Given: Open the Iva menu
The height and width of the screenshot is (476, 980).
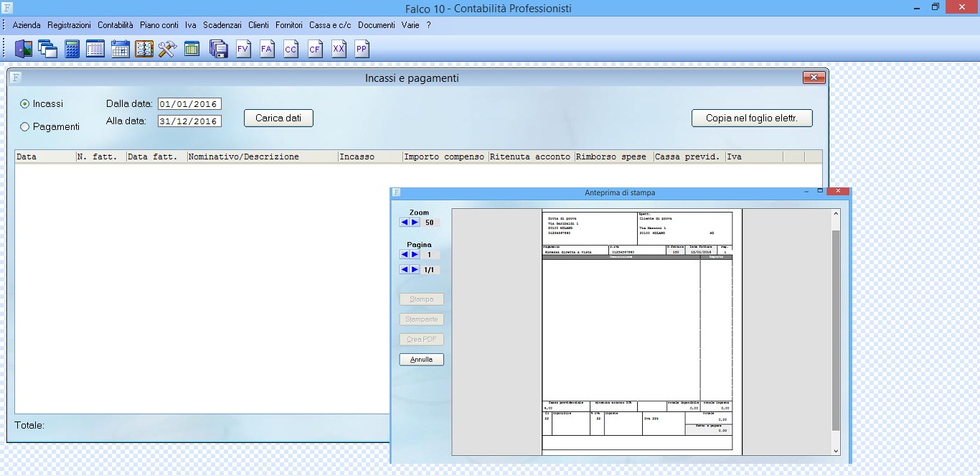Looking at the screenshot, I should 190,25.
